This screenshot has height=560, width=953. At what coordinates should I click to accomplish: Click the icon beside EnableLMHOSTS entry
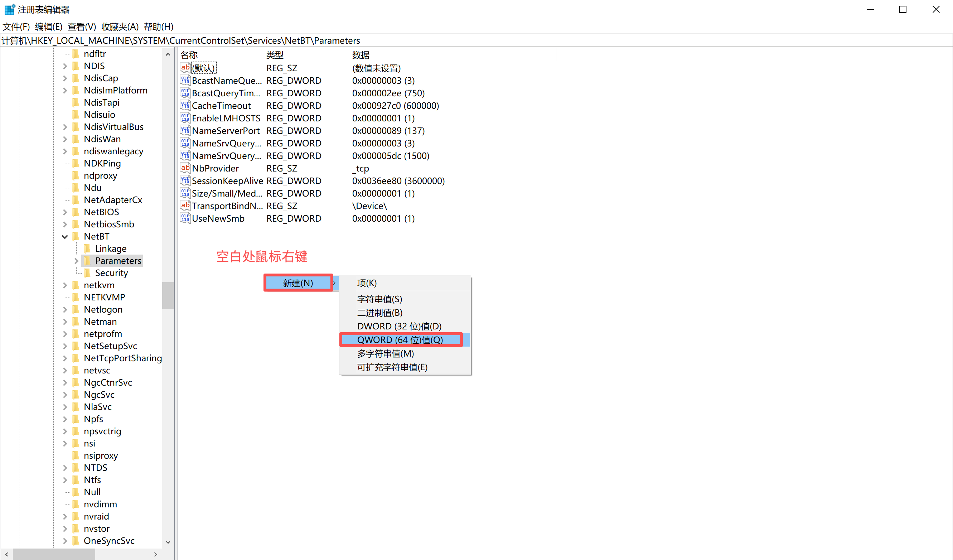coord(185,118)
